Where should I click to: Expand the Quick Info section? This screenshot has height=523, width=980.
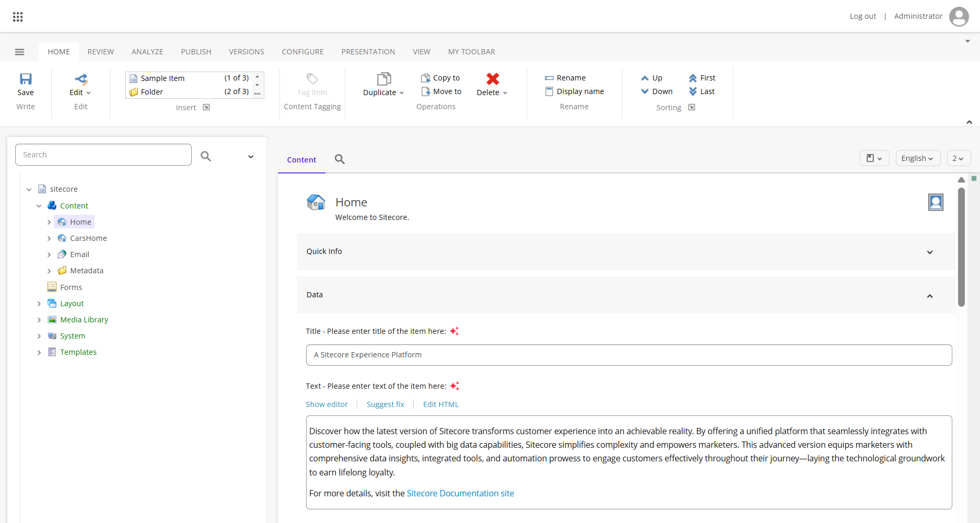(x=930, y=252)
